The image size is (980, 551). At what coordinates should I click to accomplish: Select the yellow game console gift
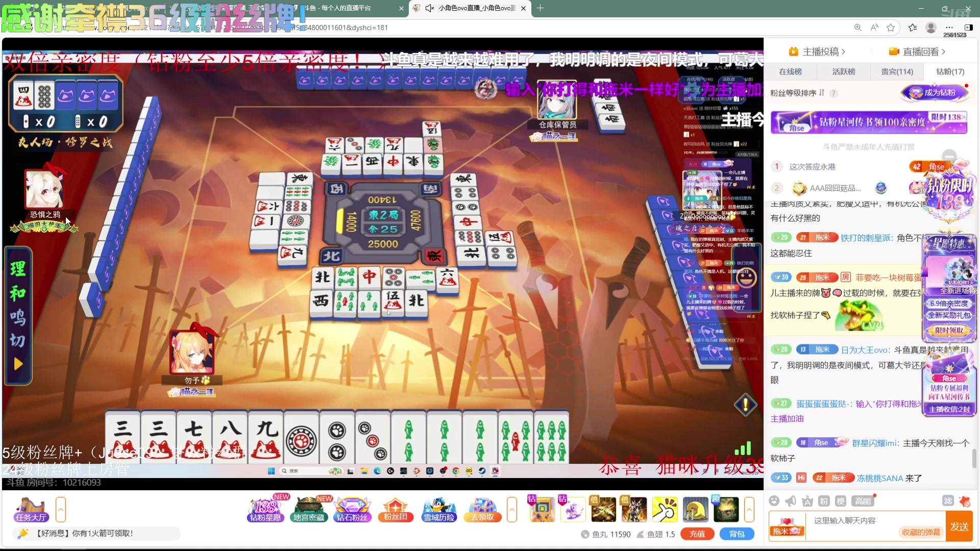(542, 509)
